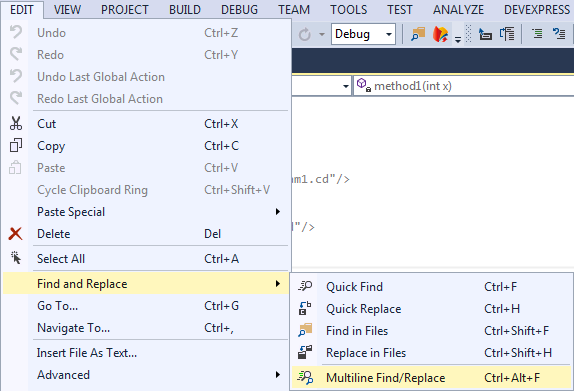The height and width of the screenshot is (391, 574).
Task: Click the toolbar redo circular arrow
Action: point(305,34)
